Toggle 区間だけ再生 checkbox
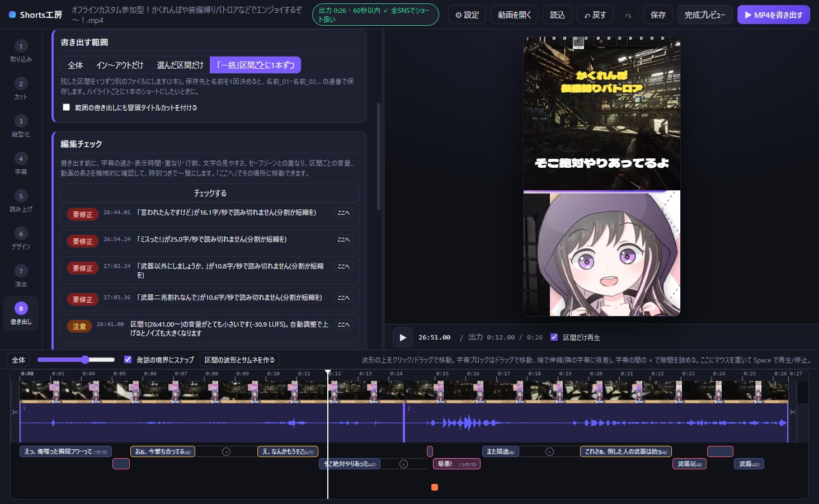The image size is (819, 504). coord(554,337)
